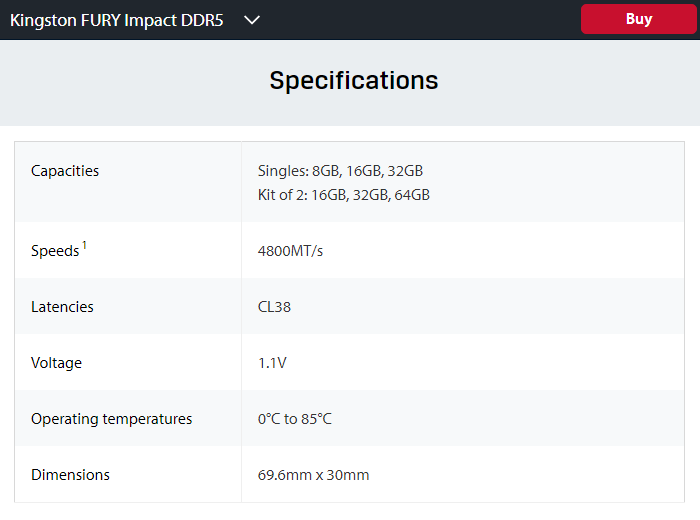Screen dimensions: 700x520
Task: Expand the product menu chevron beside title
Action: (x=252, y=20)
